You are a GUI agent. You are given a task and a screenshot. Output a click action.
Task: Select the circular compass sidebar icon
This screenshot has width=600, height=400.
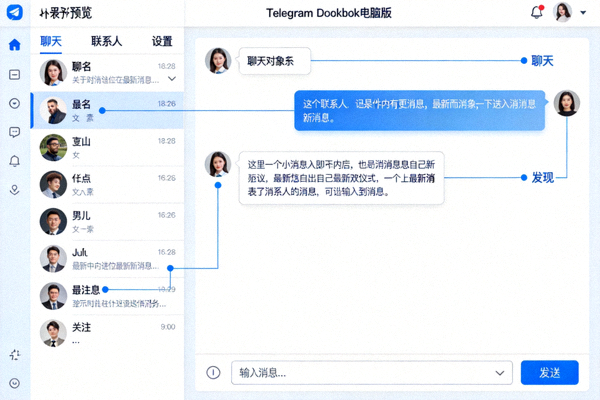point(15,103)
